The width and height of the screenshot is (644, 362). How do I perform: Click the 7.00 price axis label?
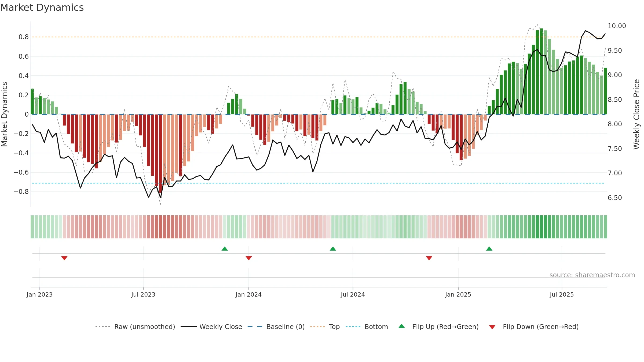(x=615, y=173)
